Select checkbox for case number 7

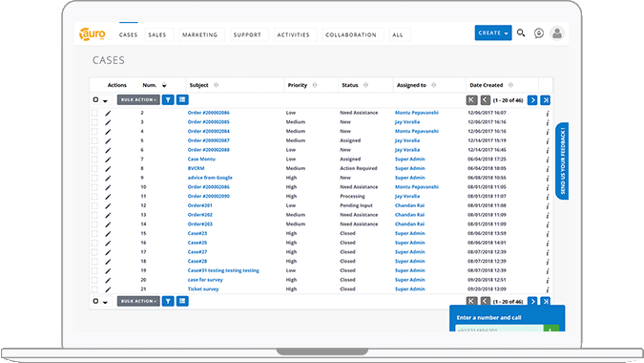pos(94,160)
